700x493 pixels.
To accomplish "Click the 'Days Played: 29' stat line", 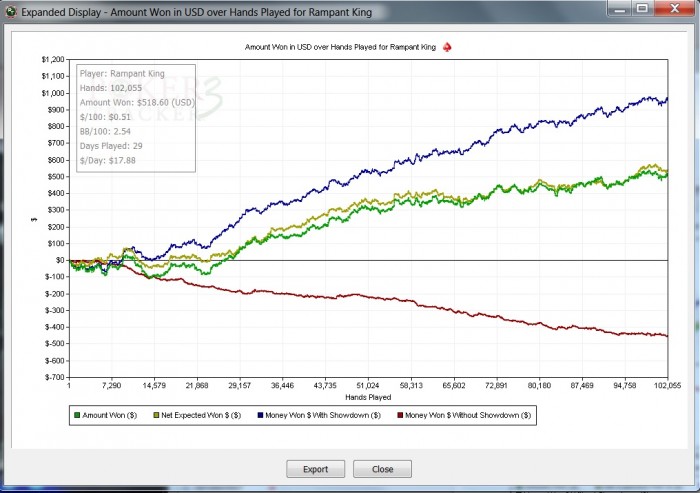I will coord(111,146).
